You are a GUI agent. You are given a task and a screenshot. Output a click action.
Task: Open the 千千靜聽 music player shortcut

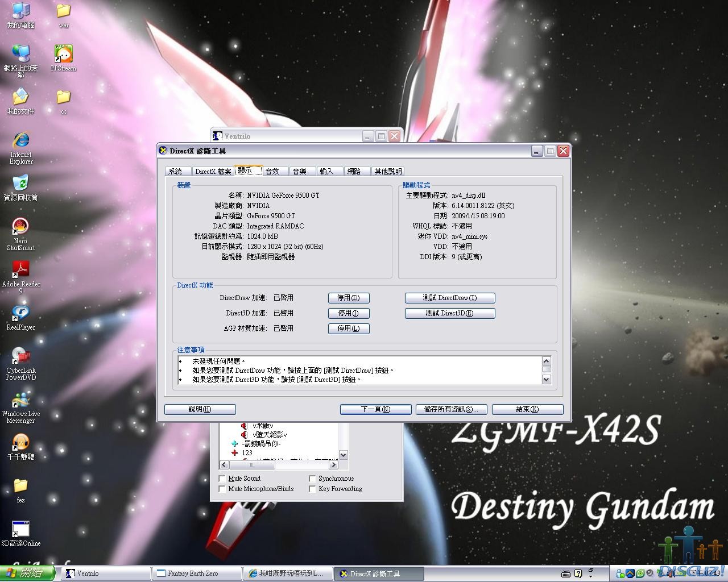(x=21, y=447)
